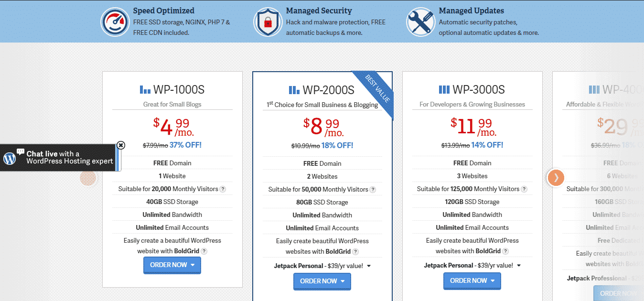Open the tooltip for 50,000 Monthly Visitors
The image size is (644, 301).
[373, 189]
